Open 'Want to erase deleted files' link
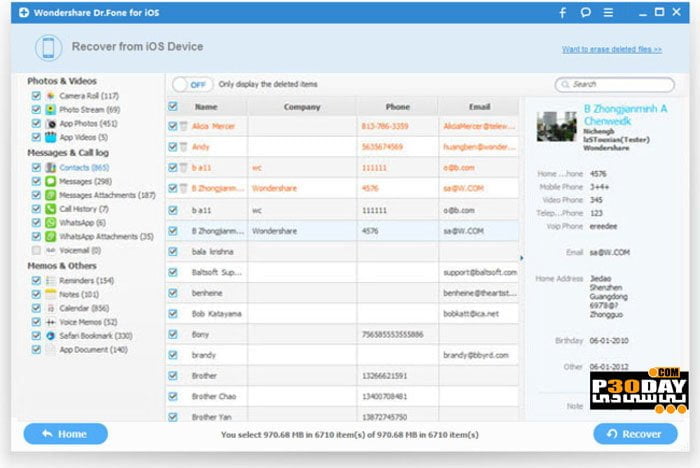Screen dimensions: 700x468 tap(612, 49)
